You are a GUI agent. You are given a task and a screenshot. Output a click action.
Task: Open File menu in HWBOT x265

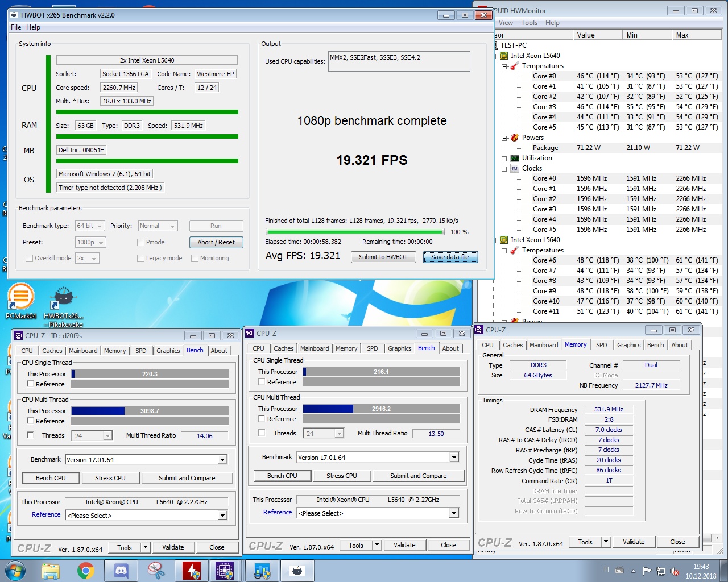click(16, 27)
